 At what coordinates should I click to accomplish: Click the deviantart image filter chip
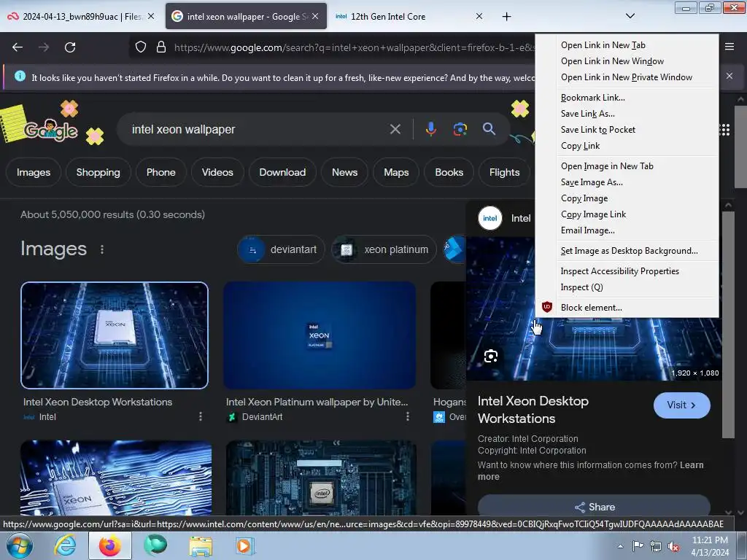click(x=281, y=249)
